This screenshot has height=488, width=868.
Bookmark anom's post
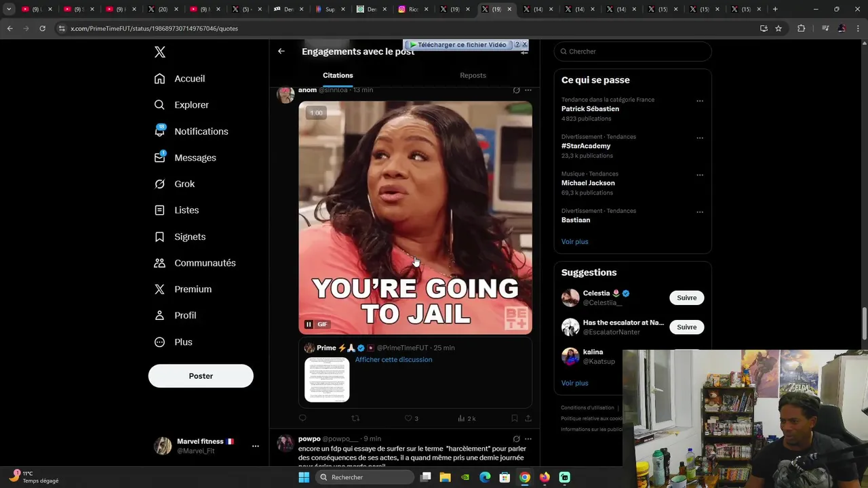(x=515, y=418)
